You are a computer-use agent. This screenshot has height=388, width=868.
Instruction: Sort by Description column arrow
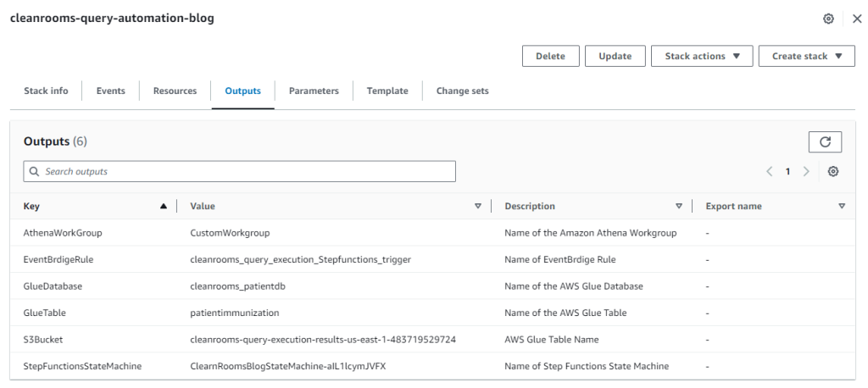(679, 206)
